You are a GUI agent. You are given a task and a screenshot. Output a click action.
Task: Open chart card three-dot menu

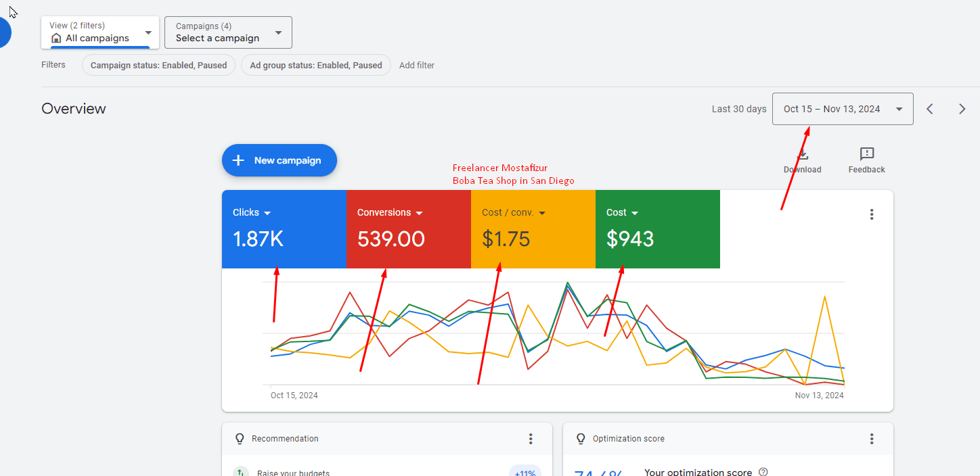(872, 214)
